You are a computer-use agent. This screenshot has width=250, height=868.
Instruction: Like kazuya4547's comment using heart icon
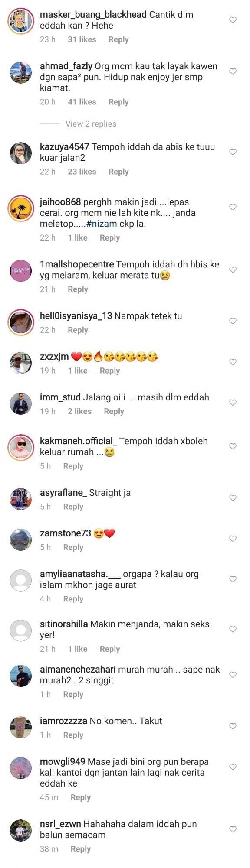[233, 152]
